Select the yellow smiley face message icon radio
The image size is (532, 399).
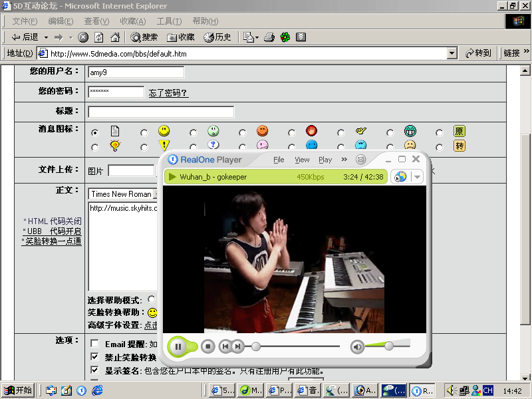coord(144,132)
